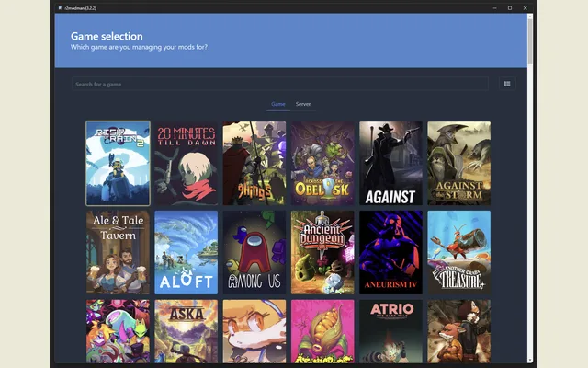Image resolution: width=588 pixels, height=368 pixels.
Task: Switch to the Game tab
Action: point(278,104)
